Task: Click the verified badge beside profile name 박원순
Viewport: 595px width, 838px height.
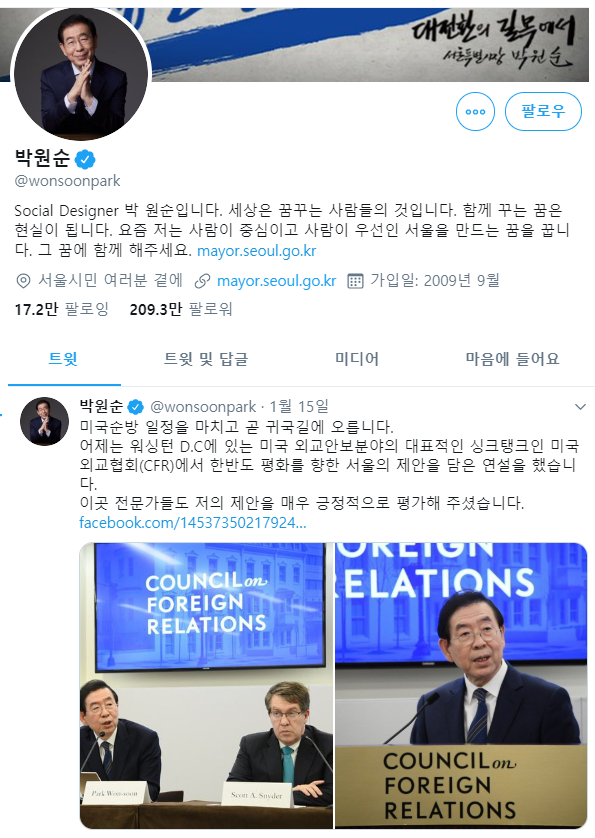Action: [85, 159]
